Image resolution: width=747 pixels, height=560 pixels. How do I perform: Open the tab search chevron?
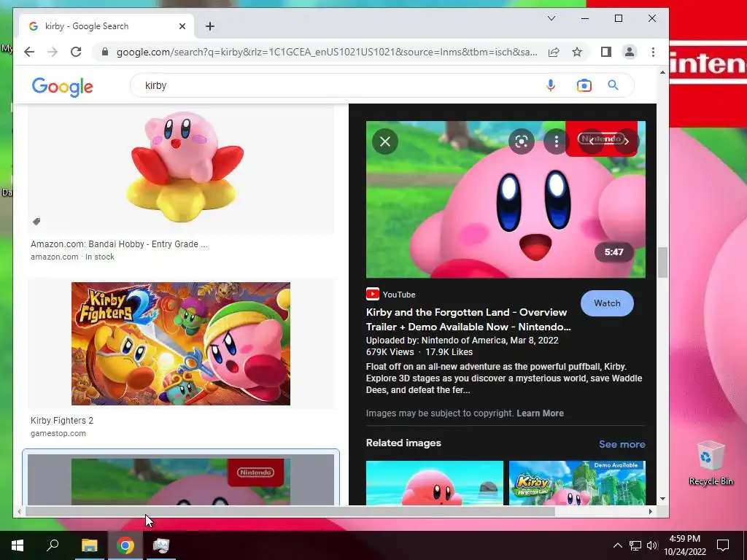pyautogui.click(x=551, y=18)
